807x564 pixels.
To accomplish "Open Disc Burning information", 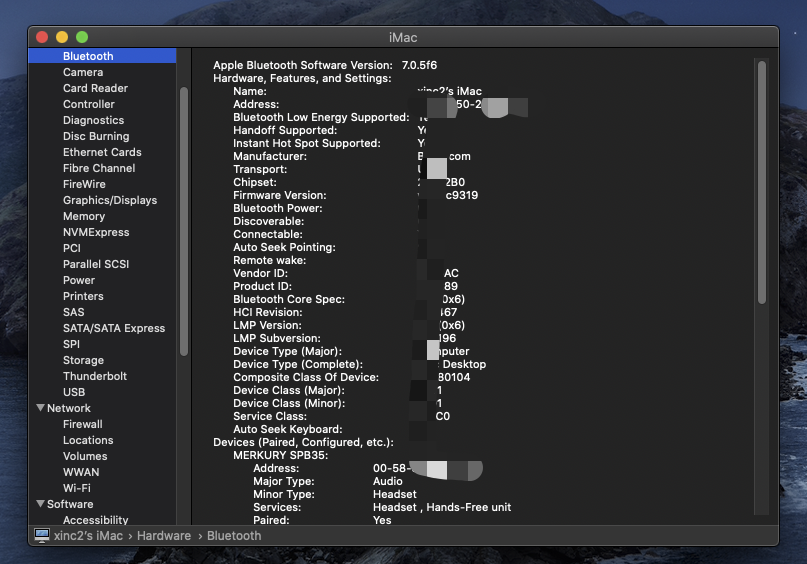I will coord(96,136).
